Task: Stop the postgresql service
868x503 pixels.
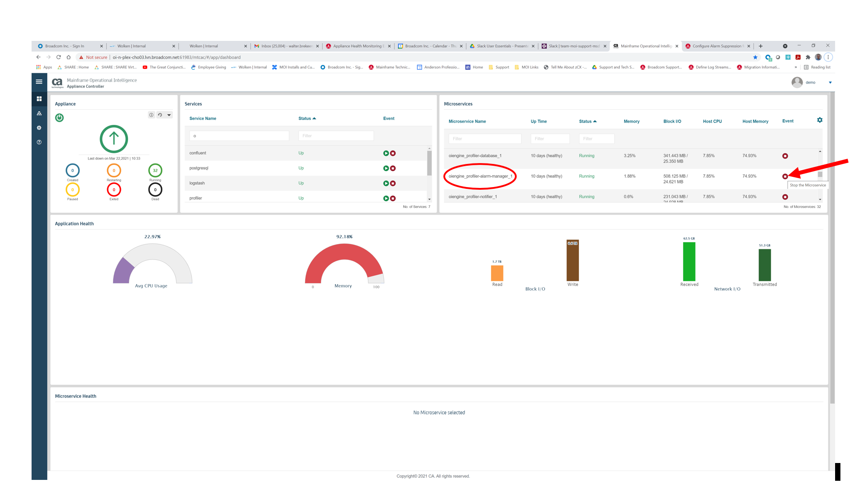Action: pyautogui.click(x=393, y=168)
